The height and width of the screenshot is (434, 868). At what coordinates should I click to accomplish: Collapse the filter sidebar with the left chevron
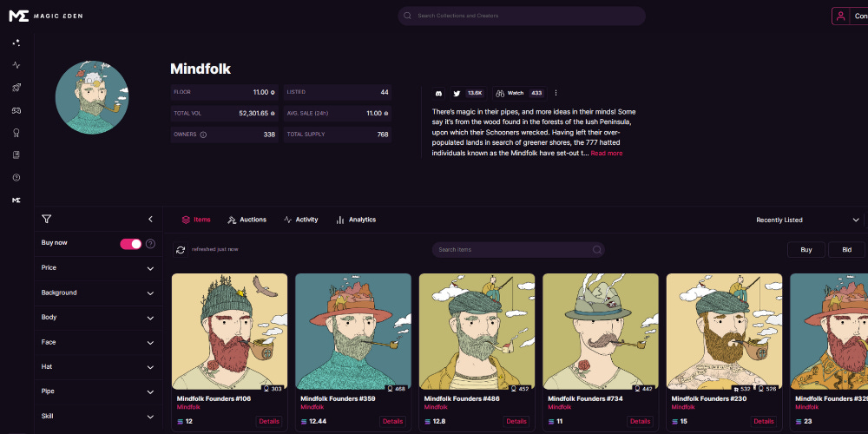click(x=150, y=220)
